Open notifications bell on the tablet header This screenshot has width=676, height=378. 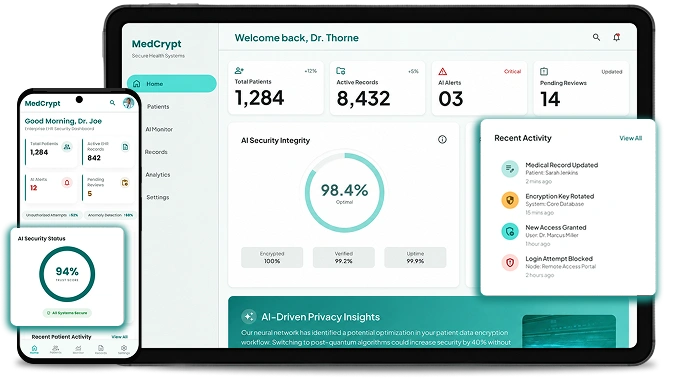point(617,37)
